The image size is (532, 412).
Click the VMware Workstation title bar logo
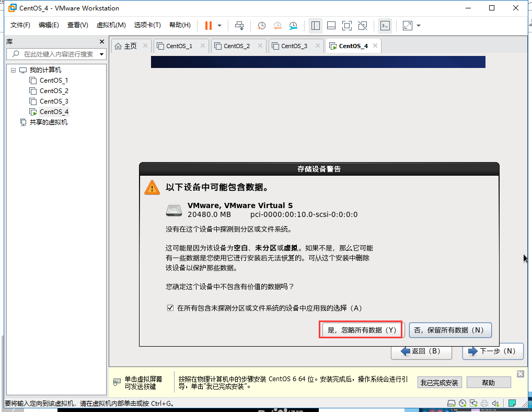coord(12,8)
